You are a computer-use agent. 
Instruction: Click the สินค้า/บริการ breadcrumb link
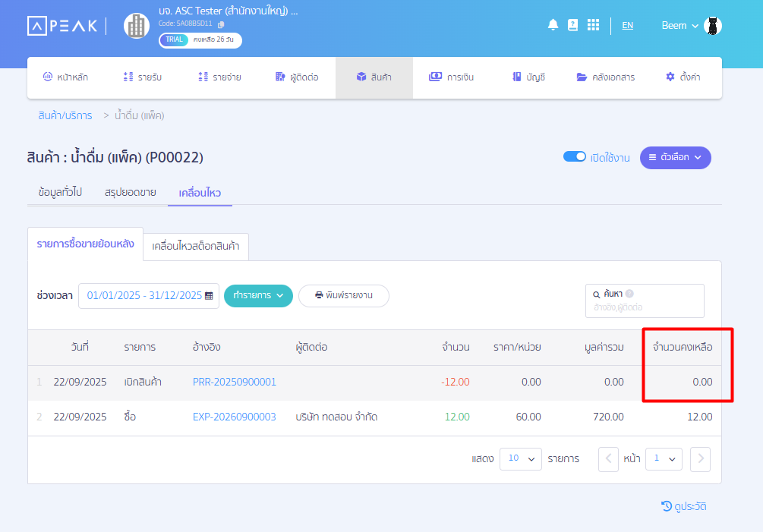(x=65, y=116)
